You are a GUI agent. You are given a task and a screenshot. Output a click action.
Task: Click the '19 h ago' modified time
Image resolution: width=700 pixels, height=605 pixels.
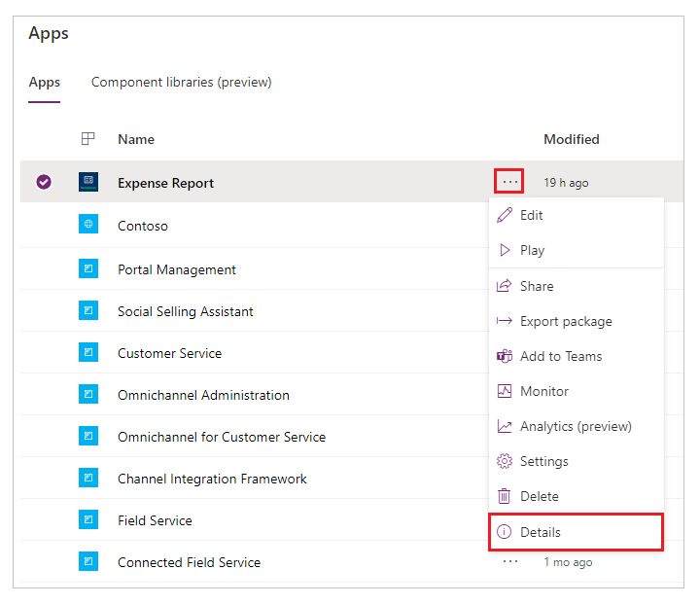566,183
